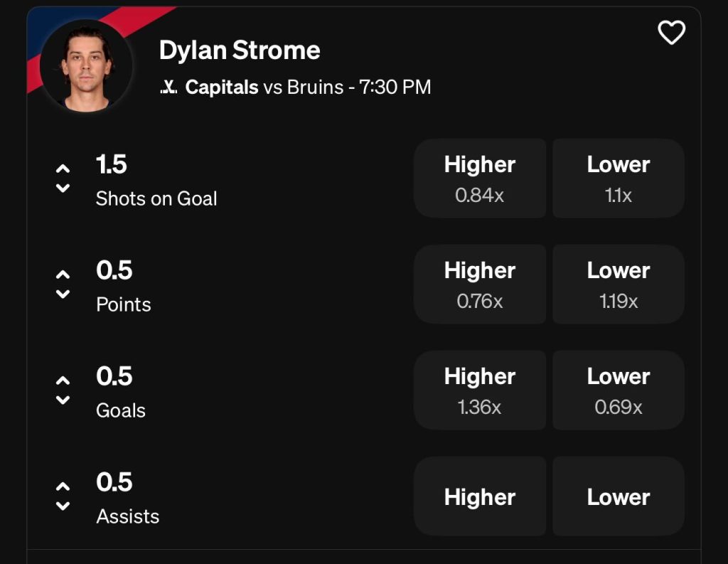Decrease the Goals line value

pyautogui.click(x=63, y=400)
